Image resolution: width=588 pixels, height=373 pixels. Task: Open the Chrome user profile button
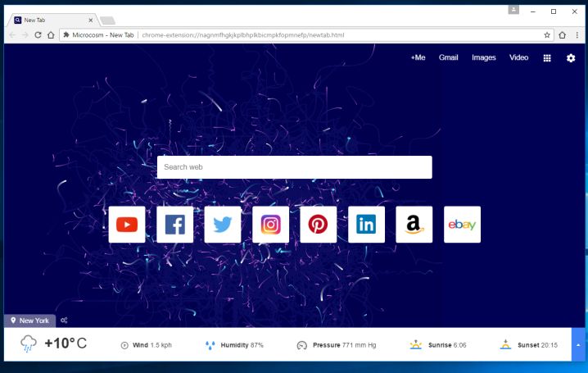[513, 9]
